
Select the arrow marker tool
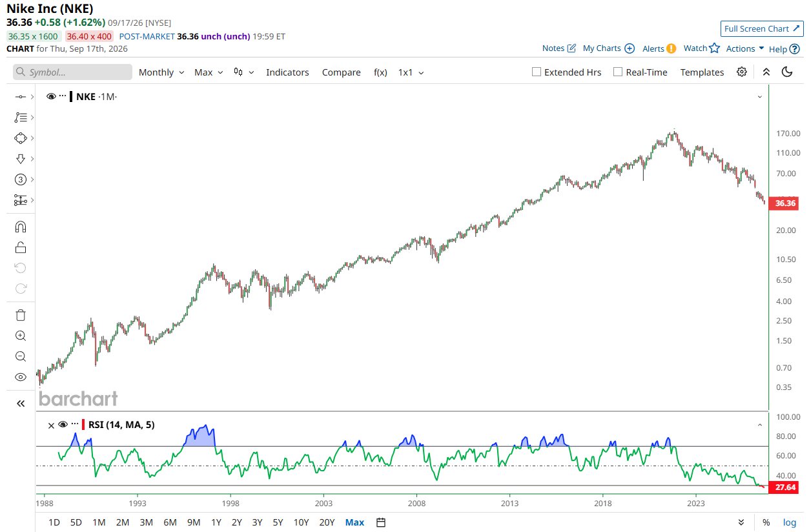point(20,159)
